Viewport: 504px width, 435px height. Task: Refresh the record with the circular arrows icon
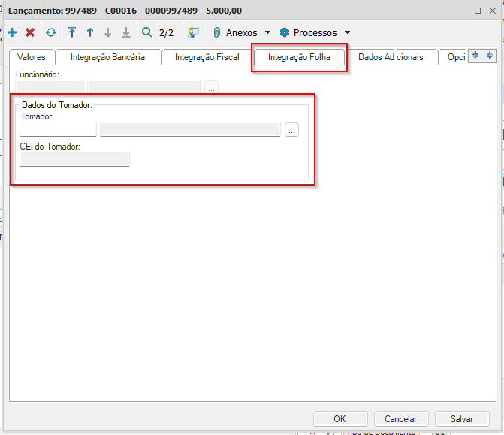pos(51,32)
